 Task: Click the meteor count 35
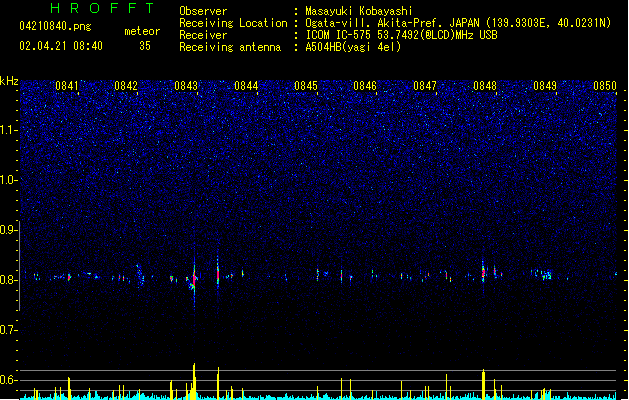145,46
